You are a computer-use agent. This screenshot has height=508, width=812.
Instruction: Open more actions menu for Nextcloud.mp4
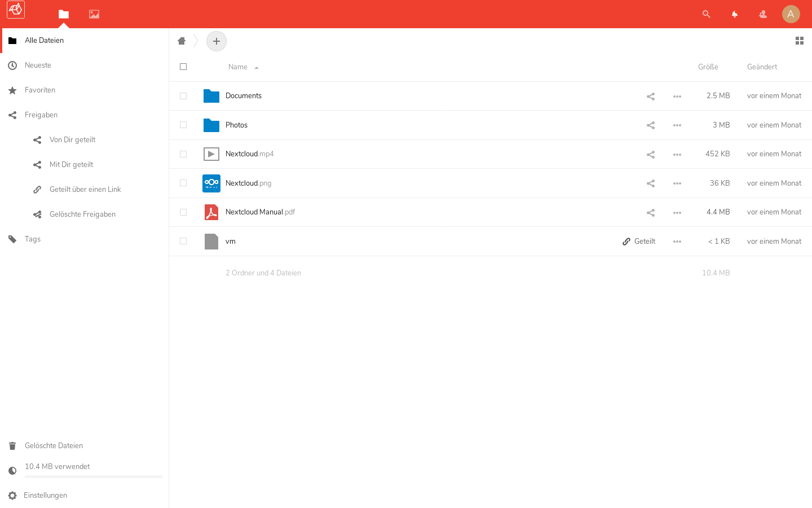[x=677, y=155]
